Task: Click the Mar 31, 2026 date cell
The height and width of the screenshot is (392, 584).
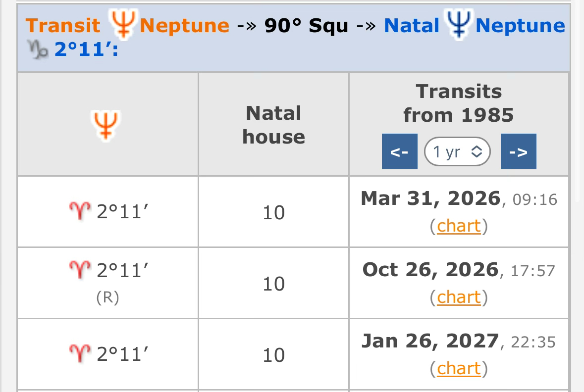Action: (x=430, y=199)
